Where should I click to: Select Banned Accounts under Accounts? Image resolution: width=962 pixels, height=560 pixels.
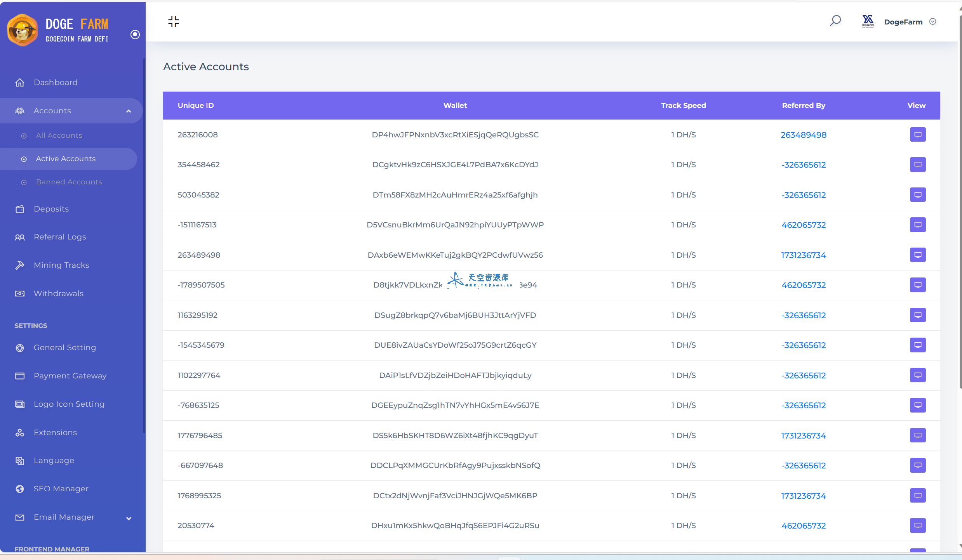click(69, 181)
